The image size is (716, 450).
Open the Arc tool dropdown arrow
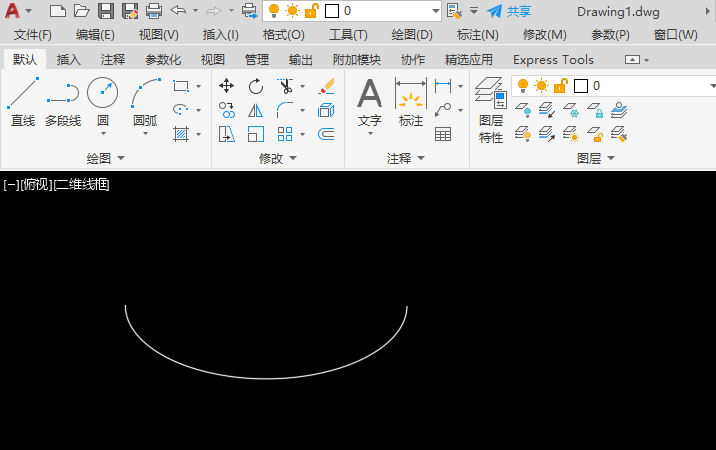click(146, 133)
